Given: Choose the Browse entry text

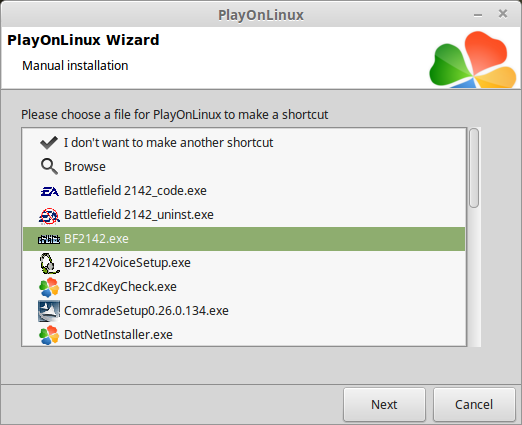Looking at the screenshot, I should pyautogui.click(x=85, y=167).
